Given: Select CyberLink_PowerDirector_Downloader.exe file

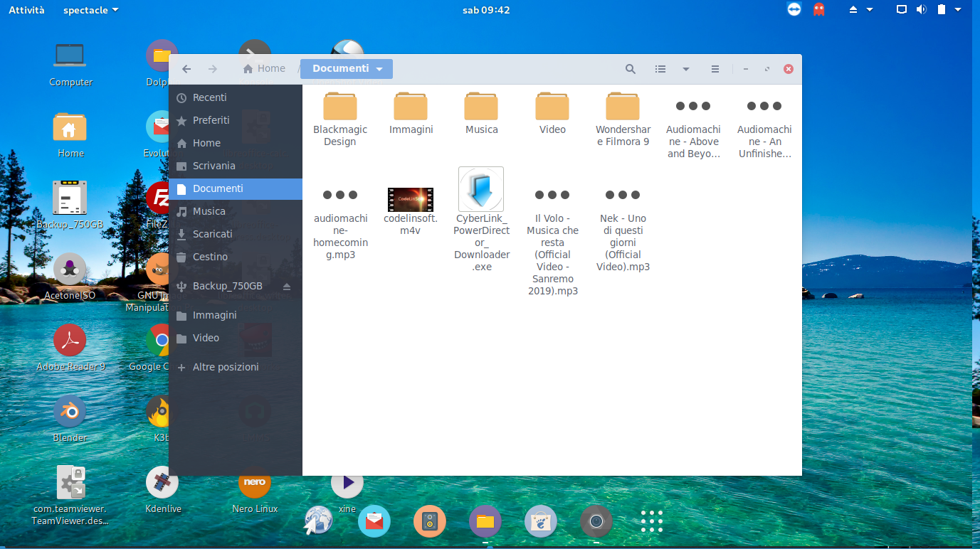Looking at the screenshot, I should (x=482, y=220).
